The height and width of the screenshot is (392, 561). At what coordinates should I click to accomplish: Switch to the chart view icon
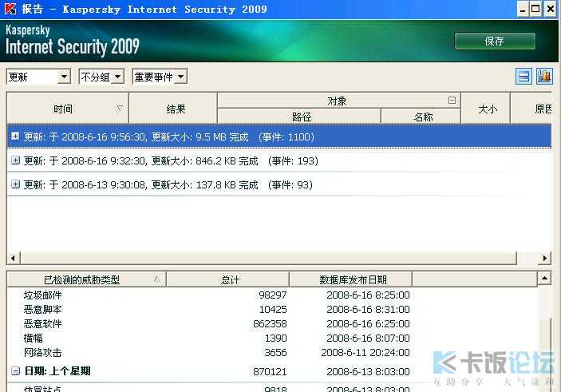[544, 77]
